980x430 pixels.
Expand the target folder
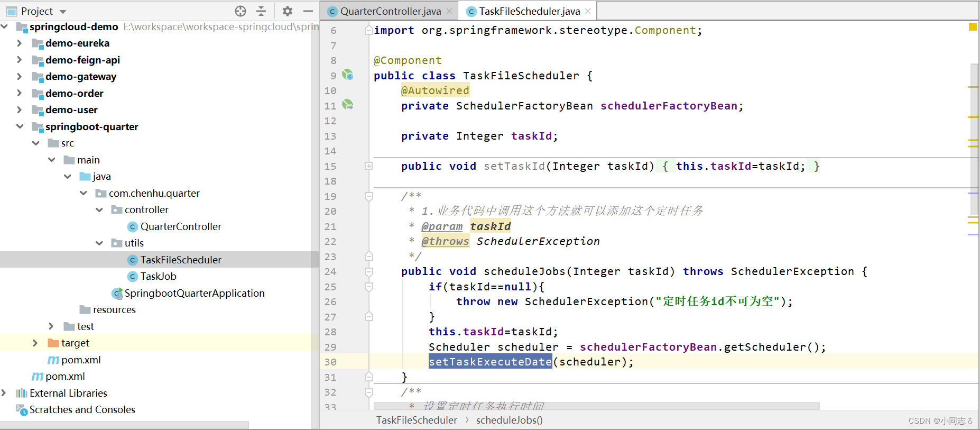pyautogui.click(x=35, y=343)
